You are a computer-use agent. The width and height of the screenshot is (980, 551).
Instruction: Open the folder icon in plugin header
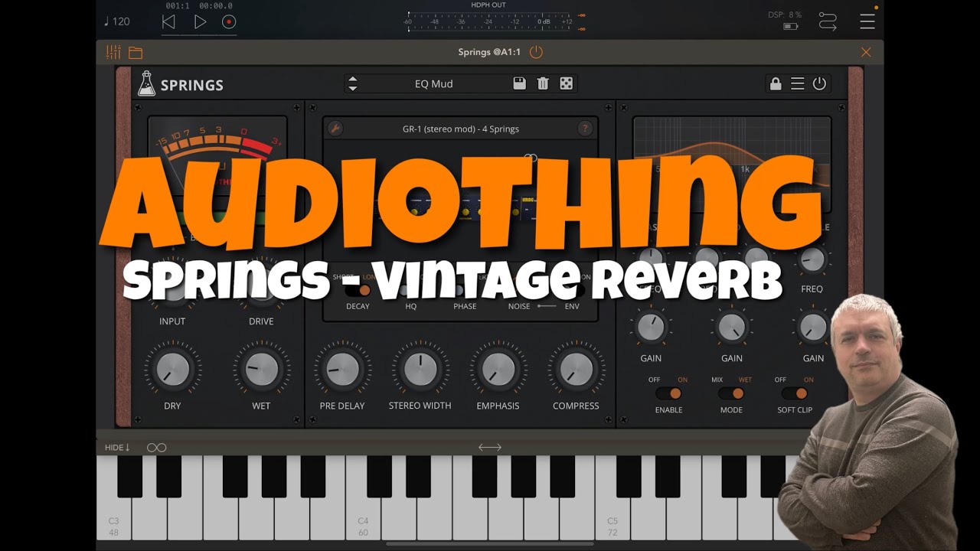[x=136, y=53]
